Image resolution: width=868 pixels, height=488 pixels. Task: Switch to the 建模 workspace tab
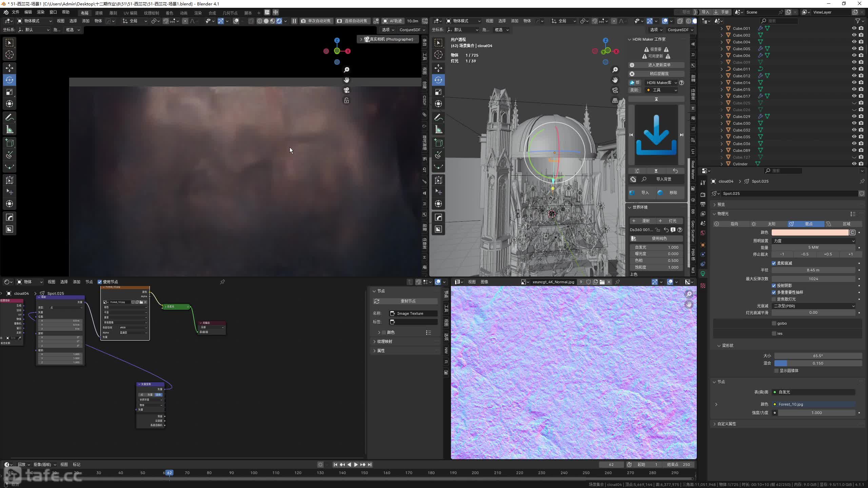99,13
